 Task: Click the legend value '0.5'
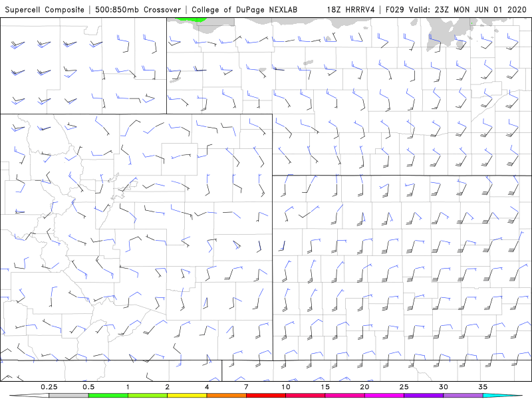point(88,387)
